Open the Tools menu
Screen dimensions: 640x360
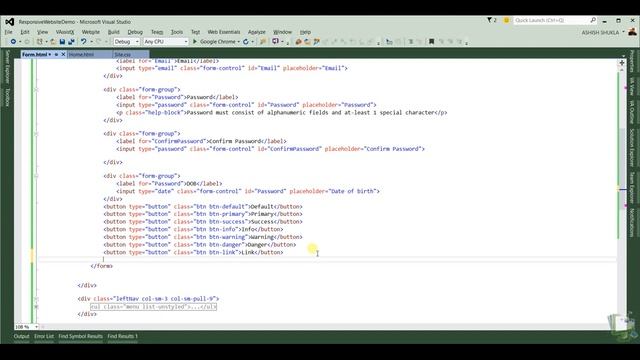pos(177,32)
